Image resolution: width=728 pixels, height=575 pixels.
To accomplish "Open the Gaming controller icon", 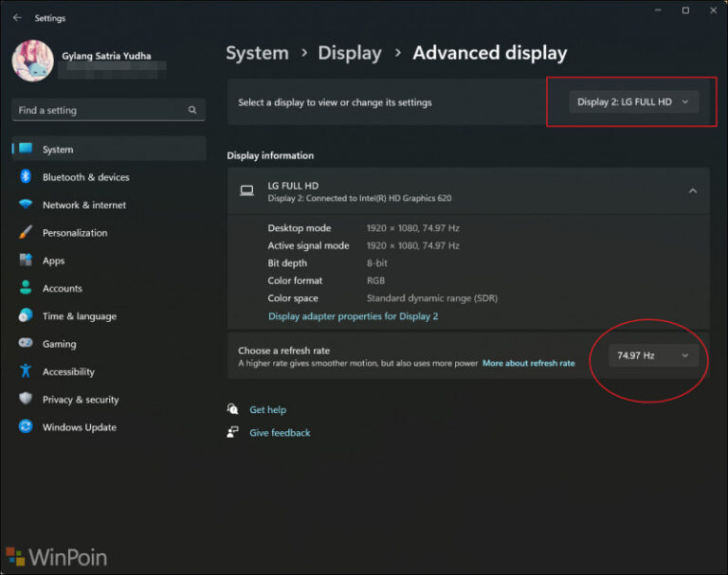I will coord(26,343).
